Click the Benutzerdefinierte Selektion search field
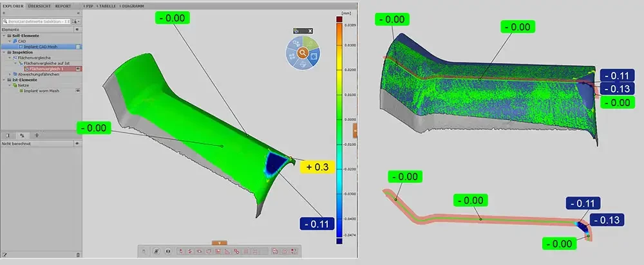 click(36, 21)
